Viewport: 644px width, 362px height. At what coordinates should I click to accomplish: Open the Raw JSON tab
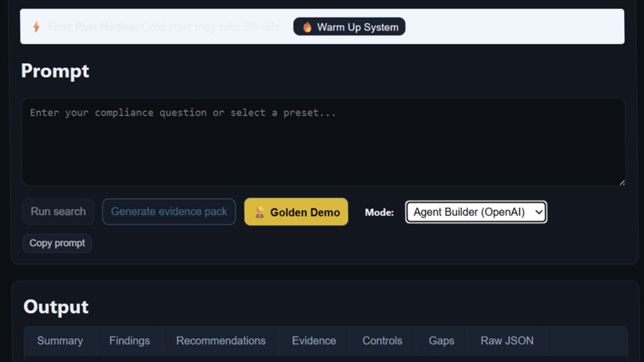coord(507,340)
